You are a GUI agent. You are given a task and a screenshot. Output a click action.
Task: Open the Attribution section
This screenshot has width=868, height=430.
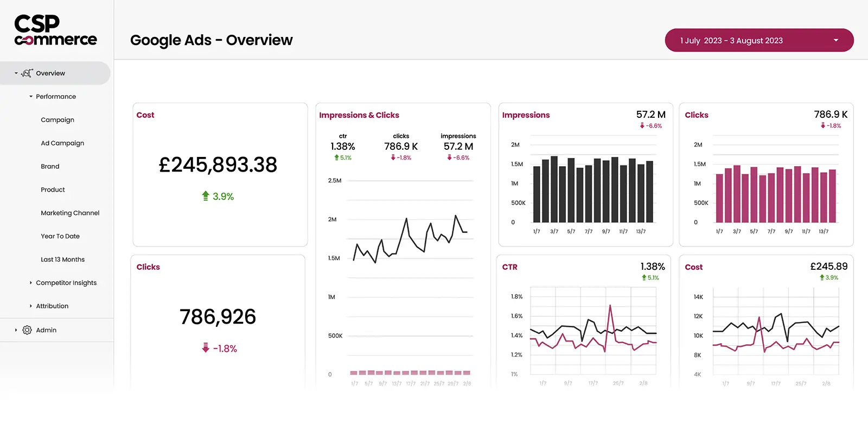pos(52,306)
